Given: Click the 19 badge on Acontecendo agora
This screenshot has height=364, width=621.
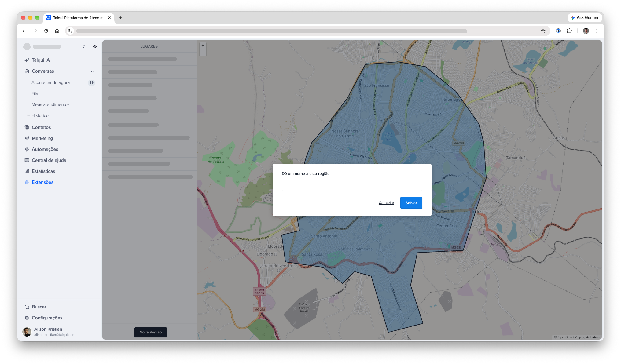Looking at the screenshot, I should (x=92, y=82).
